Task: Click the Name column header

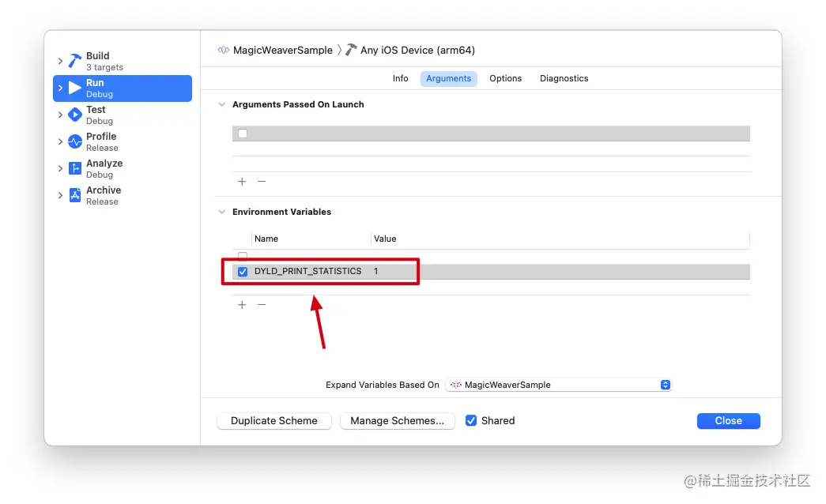Action: tap(266, 239)
